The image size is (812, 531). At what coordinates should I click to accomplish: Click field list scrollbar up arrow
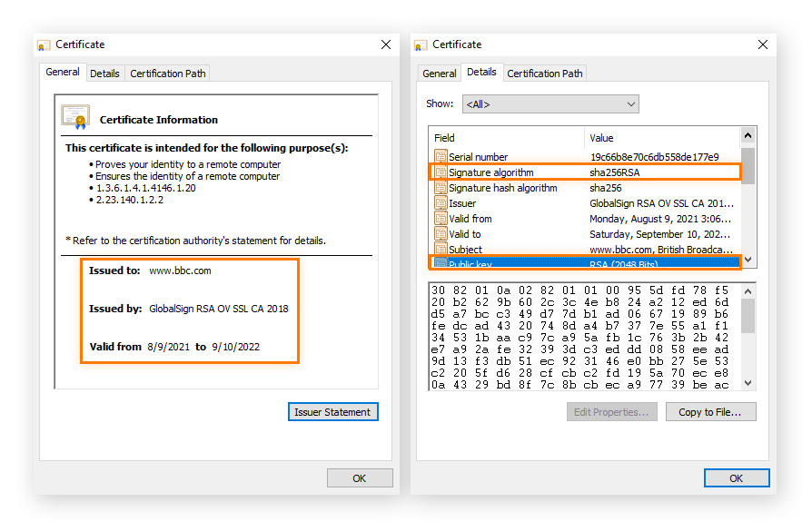pos(748,136)
